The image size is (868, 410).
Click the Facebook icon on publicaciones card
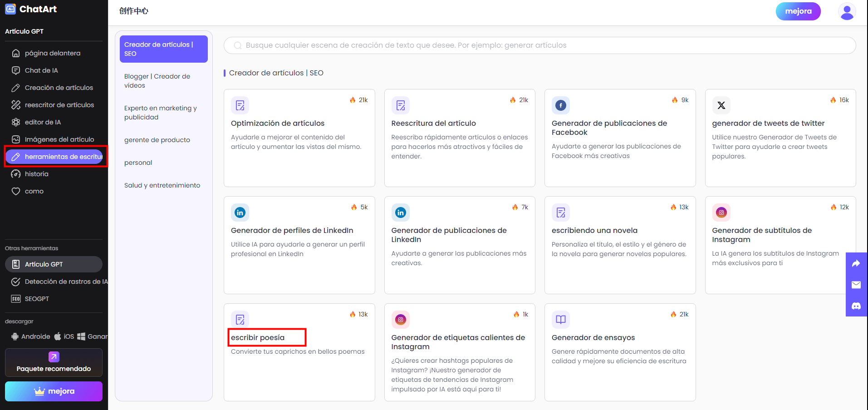pos(561,105)
